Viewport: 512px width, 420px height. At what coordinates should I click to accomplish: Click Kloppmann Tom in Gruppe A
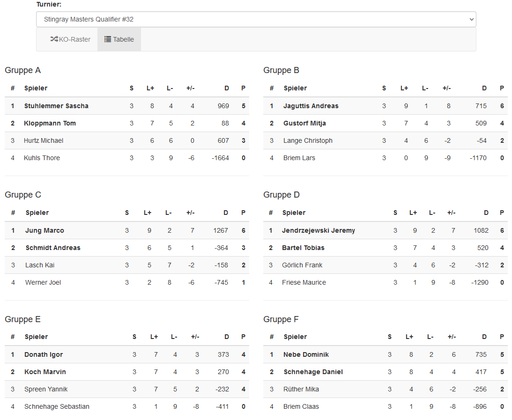click(x=50, y=123)
